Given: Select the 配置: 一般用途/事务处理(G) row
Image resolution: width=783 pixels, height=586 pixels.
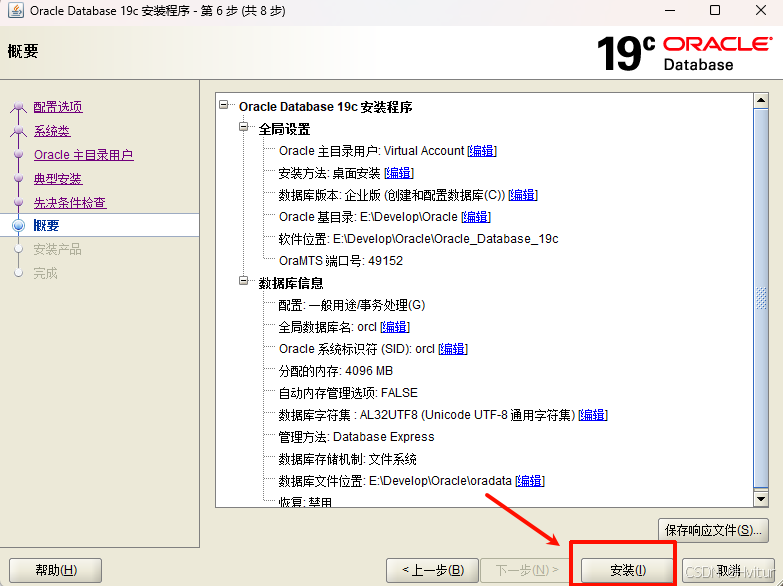Looking at the screenshot, I should coord(352,305).
